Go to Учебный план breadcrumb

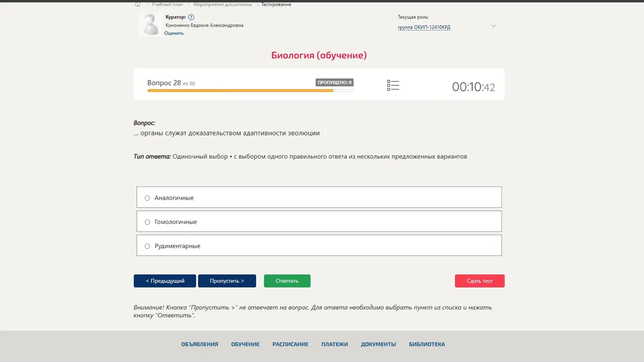pos(167,4)
